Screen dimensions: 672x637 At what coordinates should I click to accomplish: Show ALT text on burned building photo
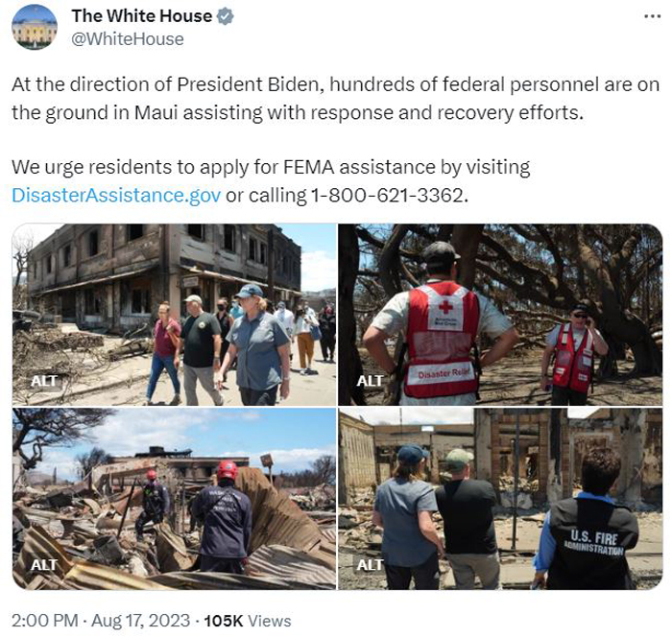[x=44, y=381]
